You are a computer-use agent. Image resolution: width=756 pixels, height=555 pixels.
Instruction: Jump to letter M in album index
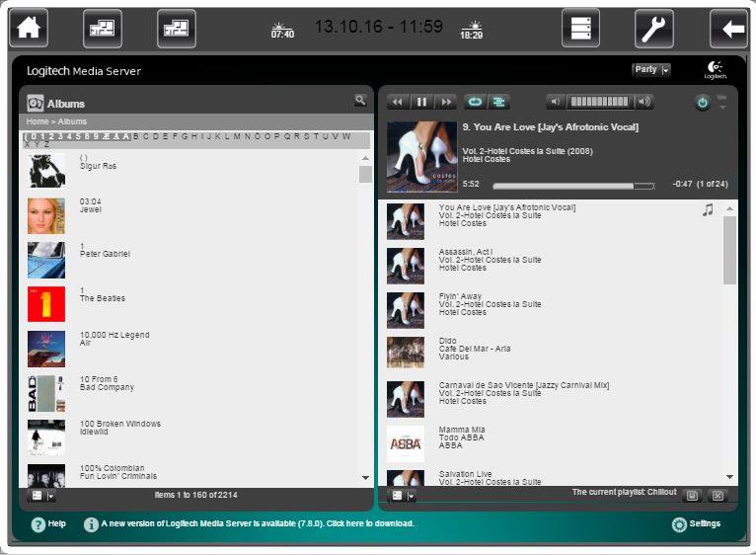click(237, 136)
